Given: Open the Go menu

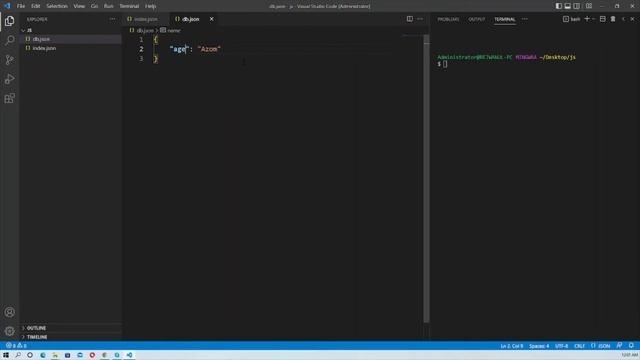Looking at the screenshot, I should [94, 6].
